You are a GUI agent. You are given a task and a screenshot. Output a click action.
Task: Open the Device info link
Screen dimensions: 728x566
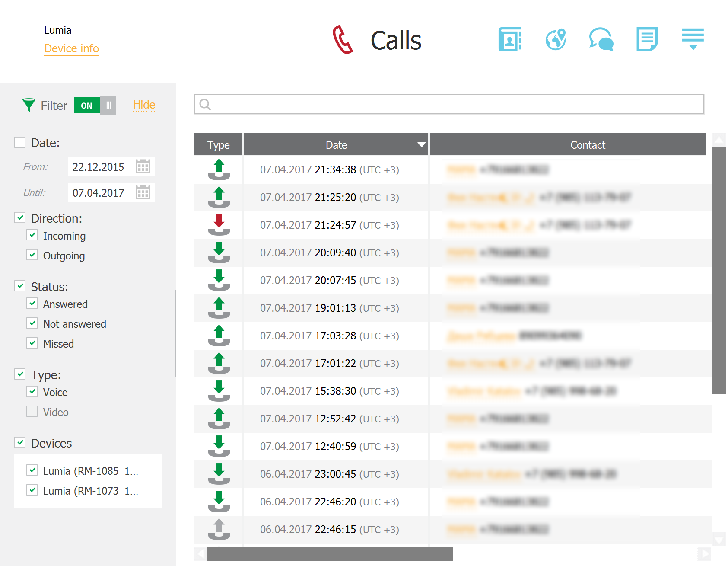(71, 48)
